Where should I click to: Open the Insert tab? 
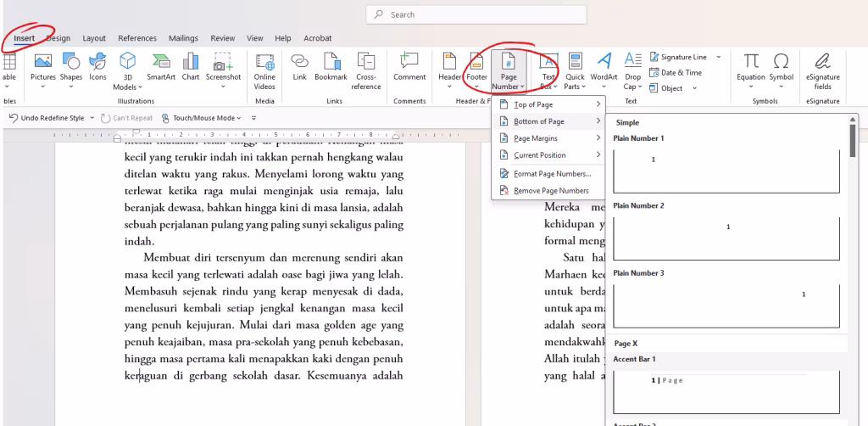[25, 38]
